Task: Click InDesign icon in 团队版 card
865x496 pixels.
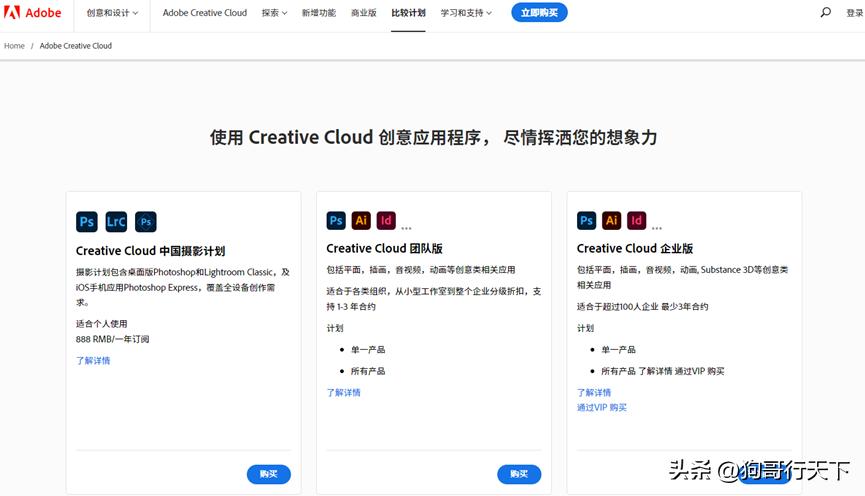Action: click(386, 221)
